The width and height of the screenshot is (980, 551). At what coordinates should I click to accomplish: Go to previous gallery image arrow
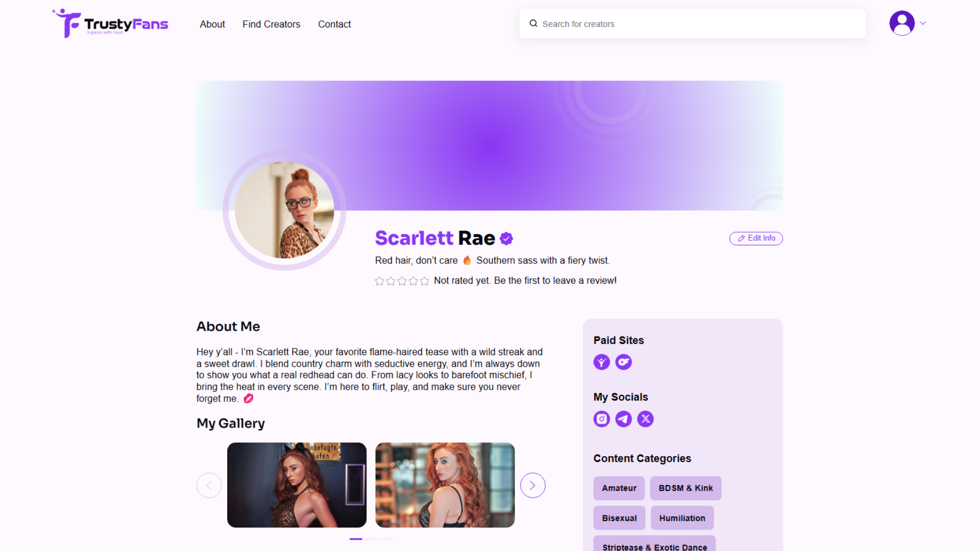pyautogui.click(x=209, y=485)
